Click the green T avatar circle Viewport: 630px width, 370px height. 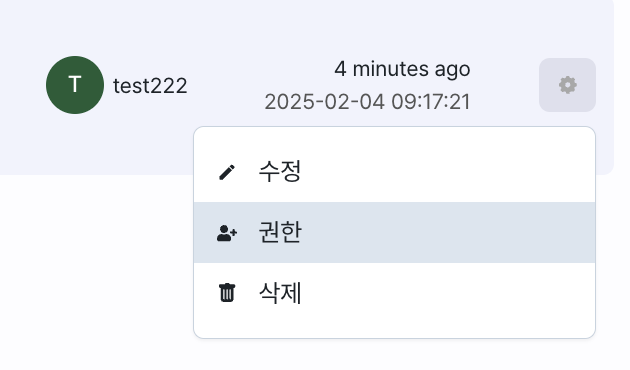[x=75, y=85]
